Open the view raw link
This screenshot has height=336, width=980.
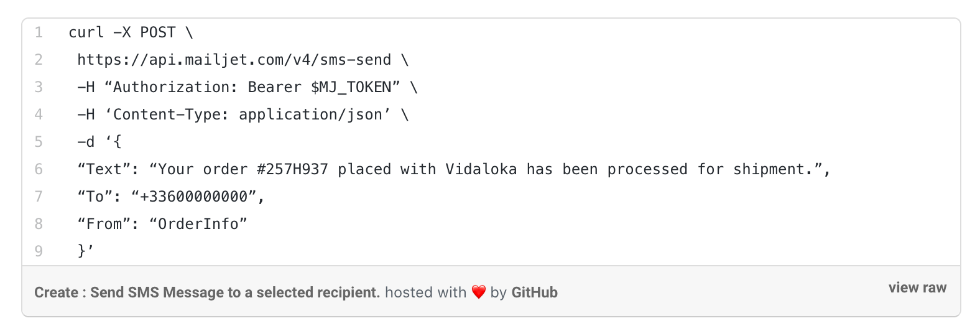(917, 287)
